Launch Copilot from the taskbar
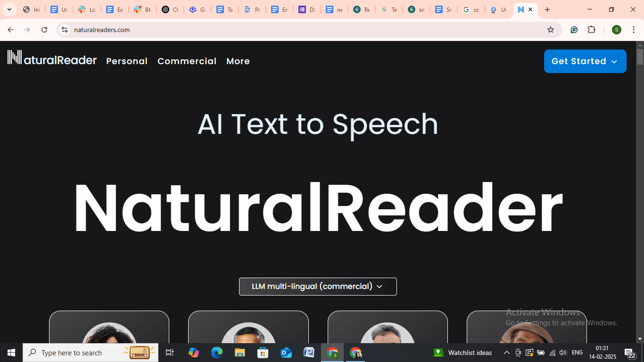This screenshot has height=362, width=644. (194, 353)
